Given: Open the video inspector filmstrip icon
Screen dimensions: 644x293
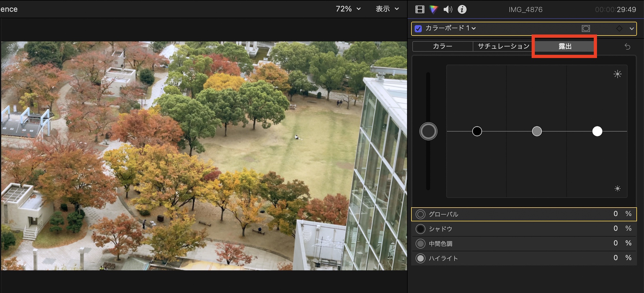Looking at the screenshot, I should pos(420,10).
